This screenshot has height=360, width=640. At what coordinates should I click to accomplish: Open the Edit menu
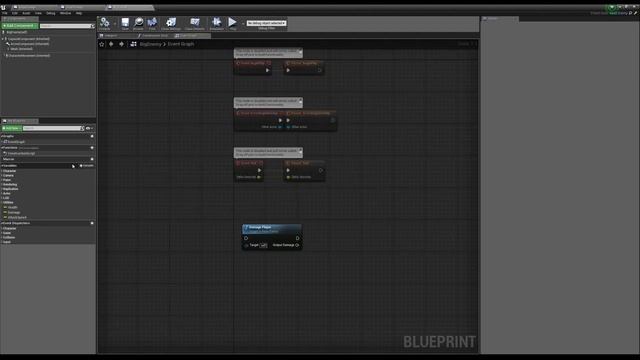(15, 13)
